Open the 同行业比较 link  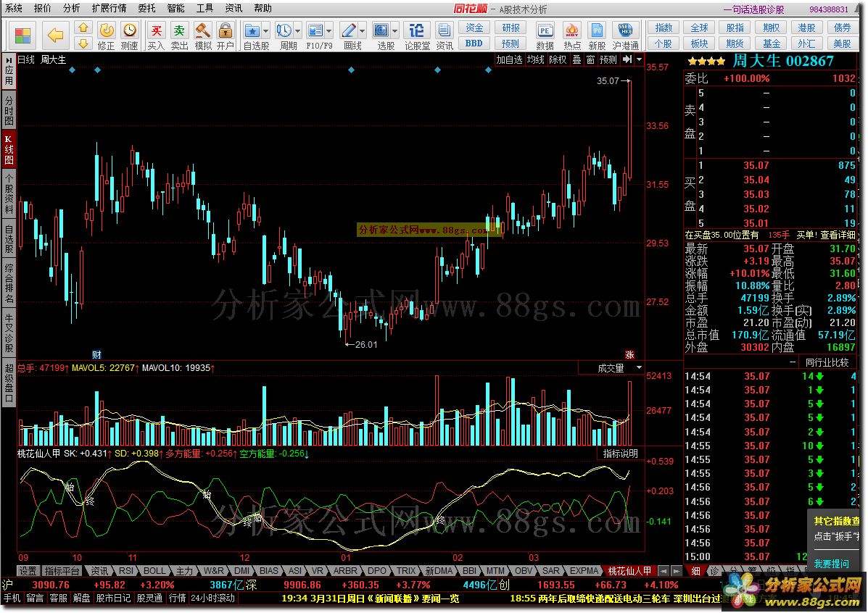click(x=827, y=362)
